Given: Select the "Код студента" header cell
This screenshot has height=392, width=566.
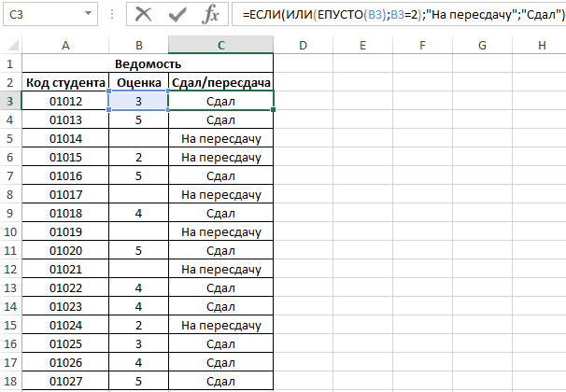Looking at the screenshot, I should (64, 83).
